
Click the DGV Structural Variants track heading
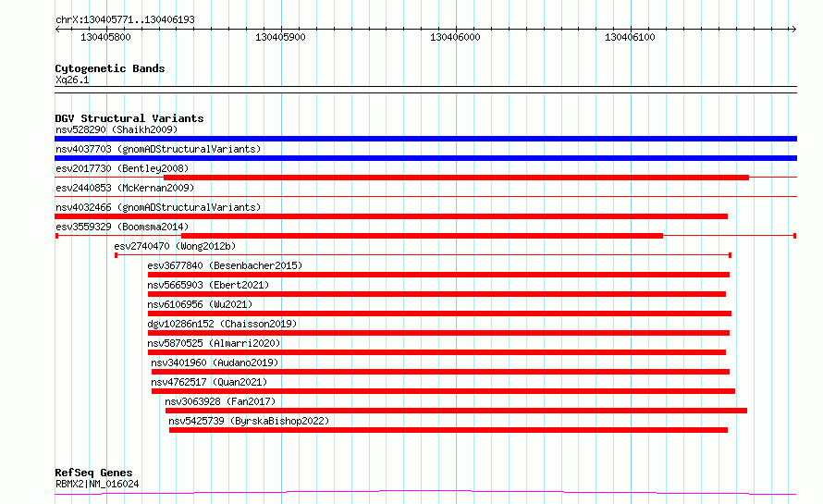point(129,118)
